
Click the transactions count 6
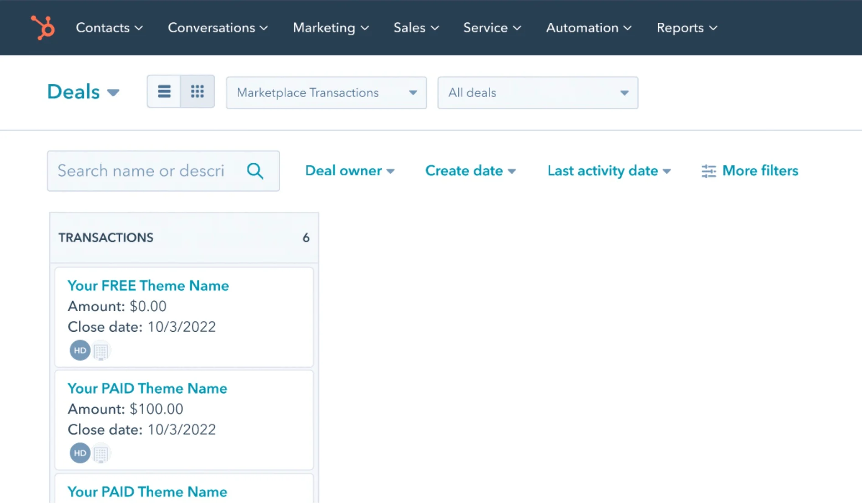pyautogui.click(x=306, y=238)
